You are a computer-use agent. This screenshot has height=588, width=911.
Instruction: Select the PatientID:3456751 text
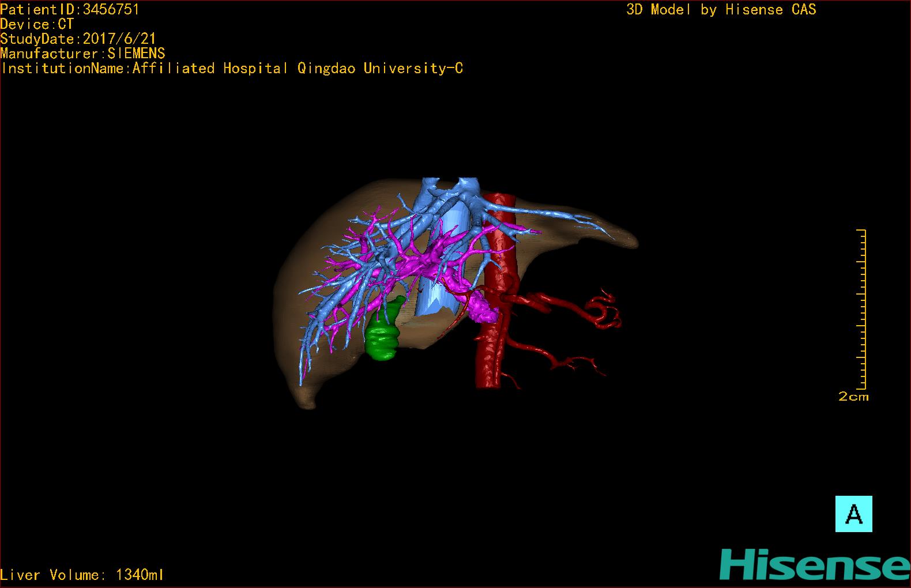[x=69, y=9]
